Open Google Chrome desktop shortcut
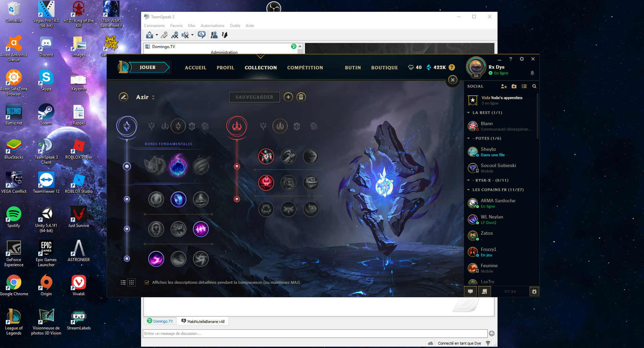The height and width of the screenshot is (348, 644). (x=14, y=285)
